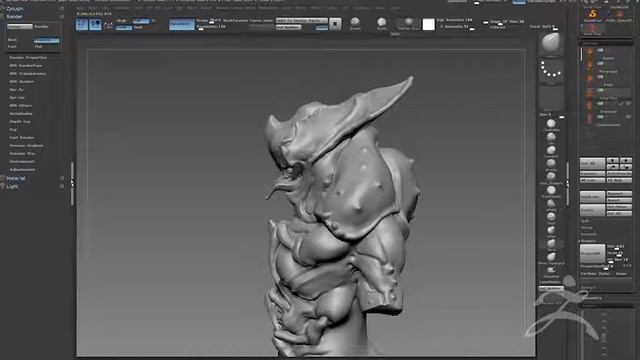Choose the Best render mode
Screen dimensions: 640x360
(x=12, y=40)
